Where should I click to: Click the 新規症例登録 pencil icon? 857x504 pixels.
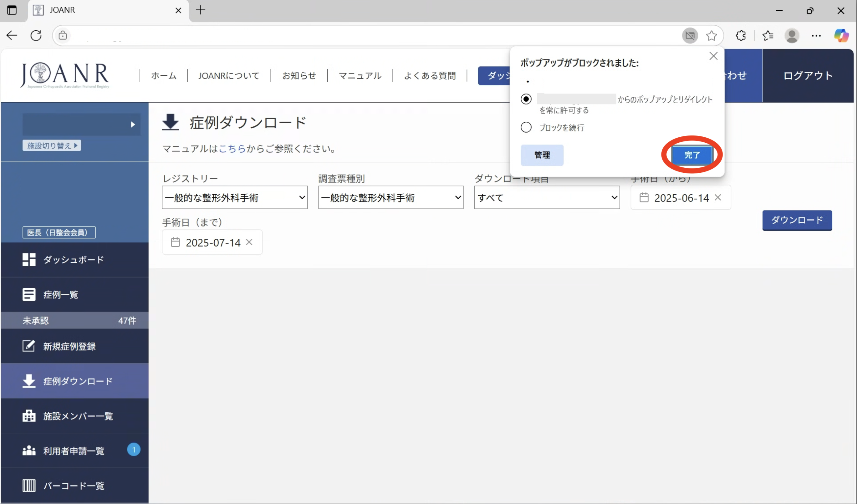point(29,346)
